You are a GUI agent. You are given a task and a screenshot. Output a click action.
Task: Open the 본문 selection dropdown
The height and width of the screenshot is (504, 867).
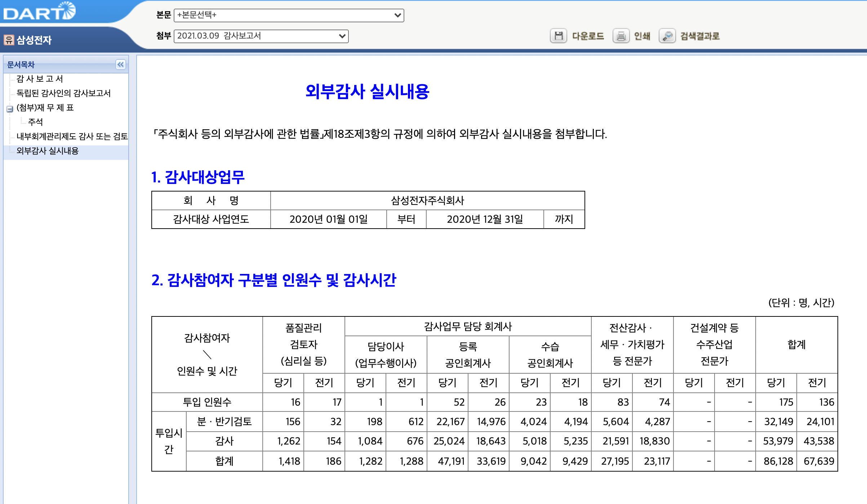[289, 15]
